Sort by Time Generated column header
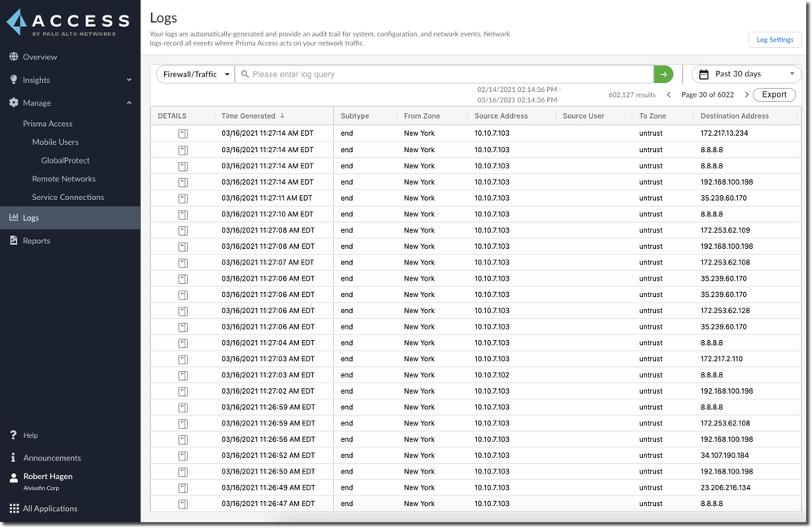812x528 pixels. click(253, 116)
